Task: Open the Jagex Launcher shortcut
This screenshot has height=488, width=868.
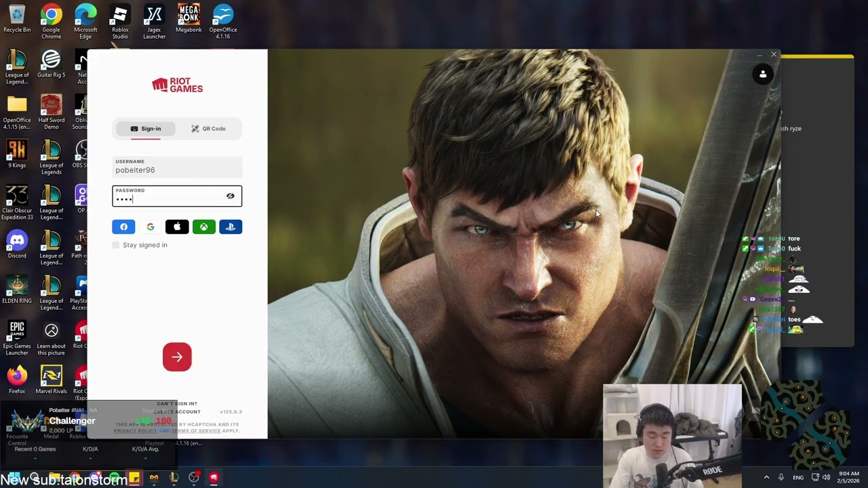Action: click(155, 22)
